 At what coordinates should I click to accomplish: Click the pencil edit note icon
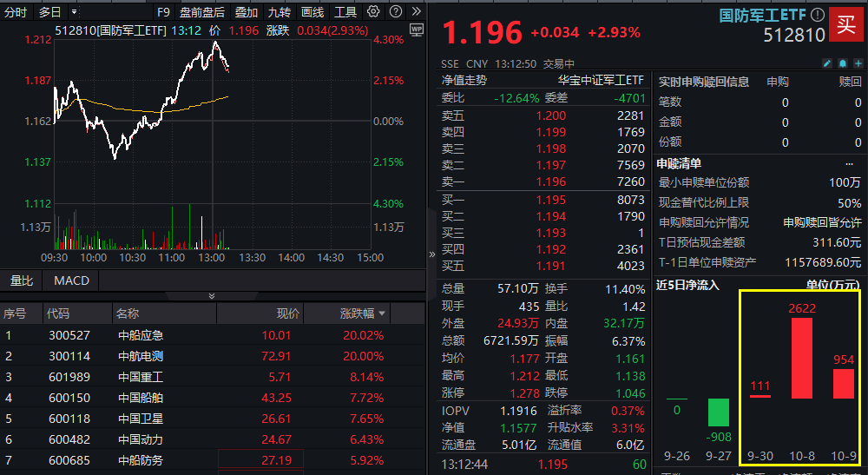click(825, 63)
